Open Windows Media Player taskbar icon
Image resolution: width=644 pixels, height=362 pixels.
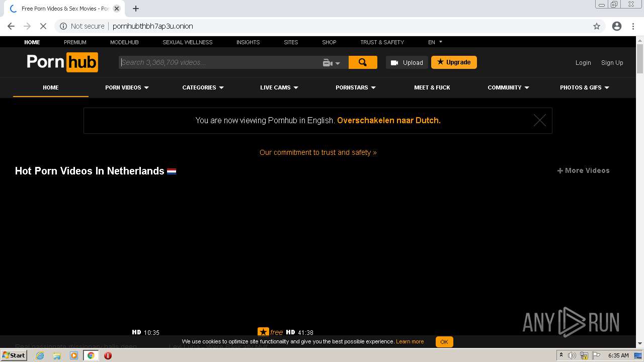click(74, 355)
